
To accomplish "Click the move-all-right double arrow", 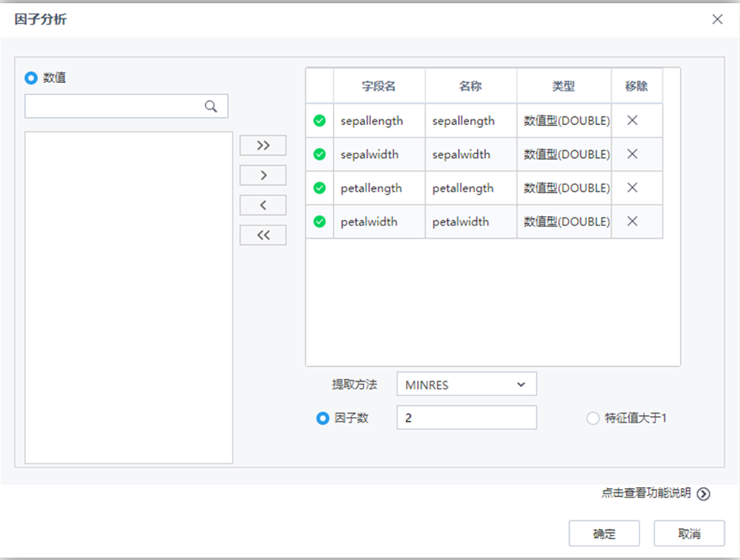I will point(262,145).
